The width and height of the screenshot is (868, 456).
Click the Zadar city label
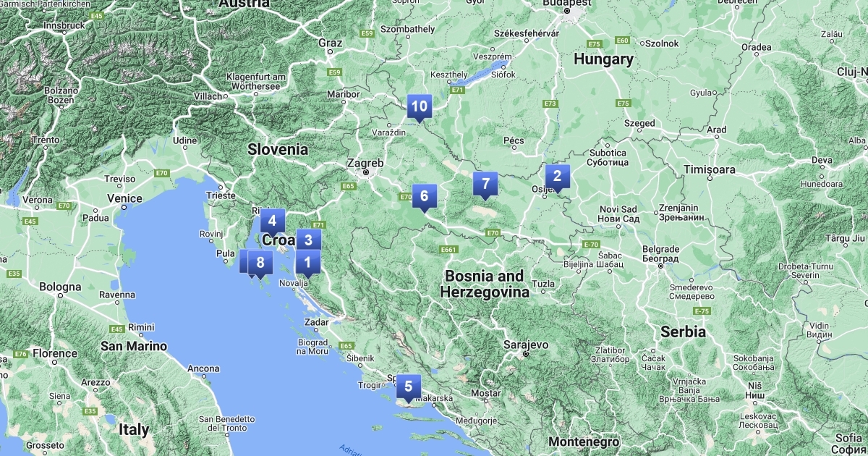[316, 322]
